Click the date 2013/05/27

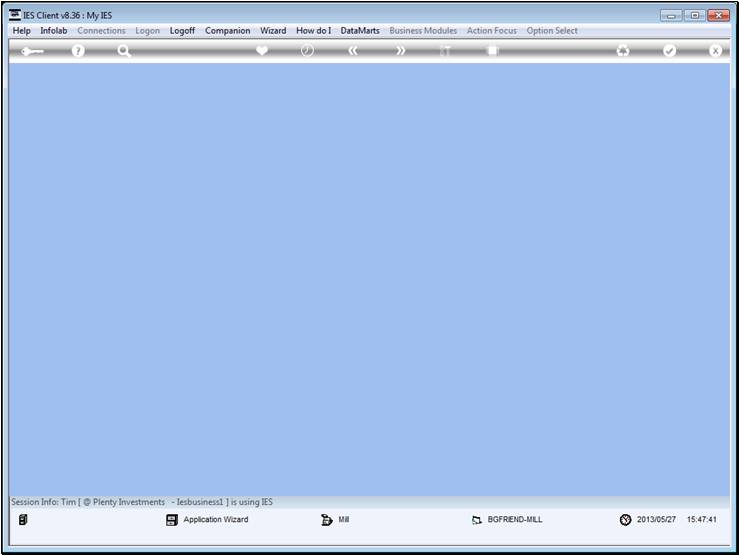click(x=657, y=520)
